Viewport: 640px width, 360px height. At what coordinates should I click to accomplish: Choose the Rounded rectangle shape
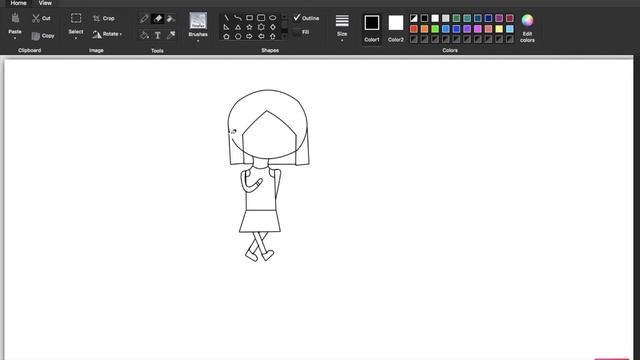[261, 18]
